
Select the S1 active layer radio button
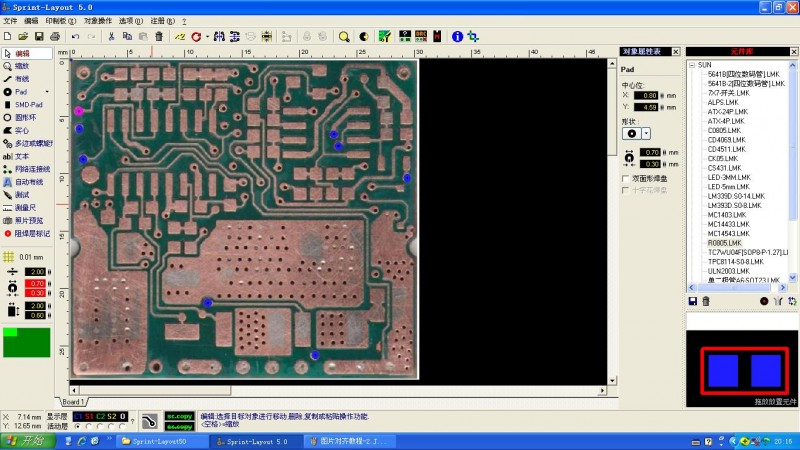click(x=89, y=426)
